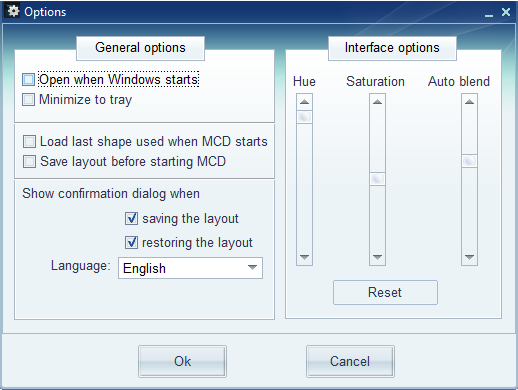The image size is (518, 390).
Task: Uncheck restoring the layout confirmation
Action: pos(131,242)
